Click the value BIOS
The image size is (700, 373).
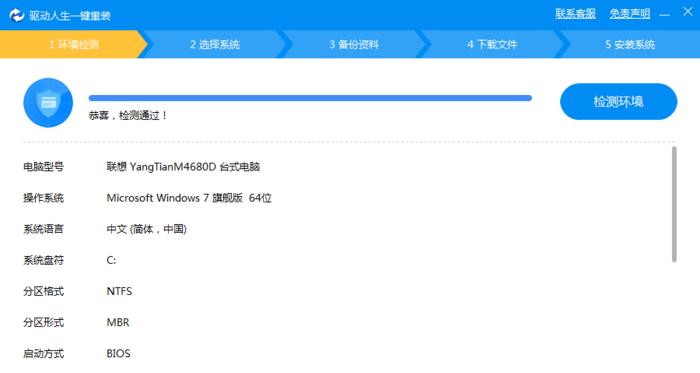tap(118, 354)
